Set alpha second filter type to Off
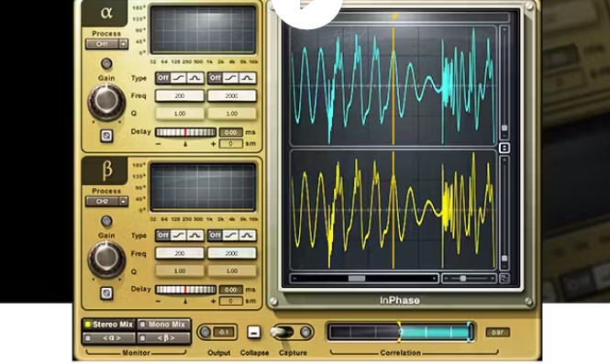This screenshot has height=364, width=610. tap(216, 78)
